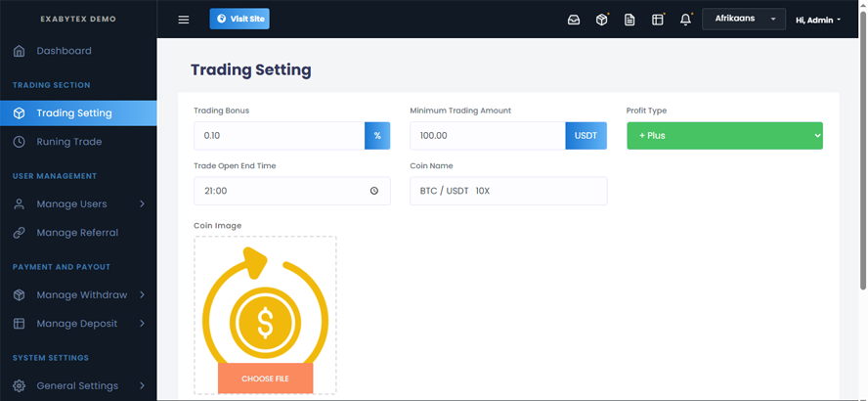868x401 pixels.
Task: Click the Trading Setting cube icon
Action: click(19, 113)
